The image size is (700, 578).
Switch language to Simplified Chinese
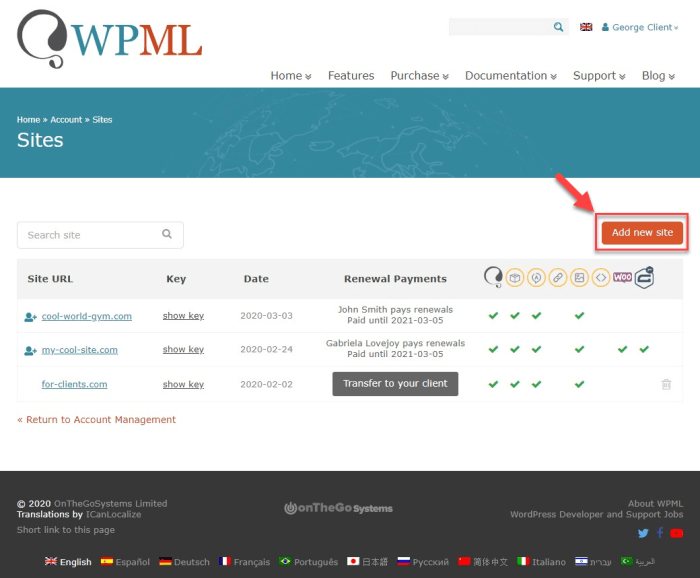click(x=483, y=561)
